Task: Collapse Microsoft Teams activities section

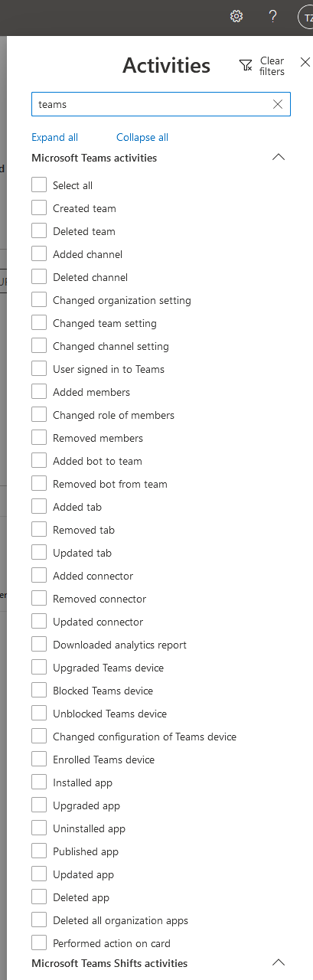Action: pyautogui.click(x=279, y=158)
